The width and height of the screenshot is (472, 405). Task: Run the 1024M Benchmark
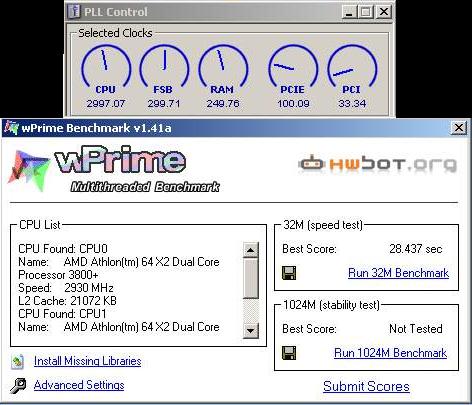(390, 353)
